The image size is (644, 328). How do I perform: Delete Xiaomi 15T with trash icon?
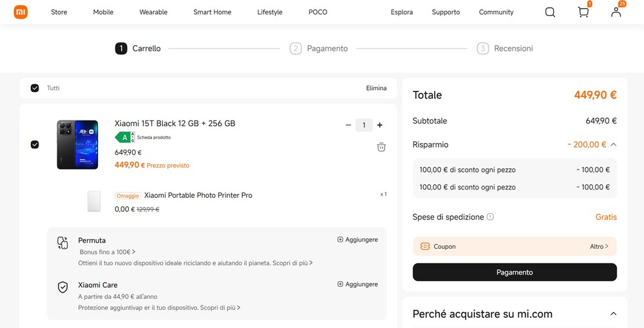381,147
